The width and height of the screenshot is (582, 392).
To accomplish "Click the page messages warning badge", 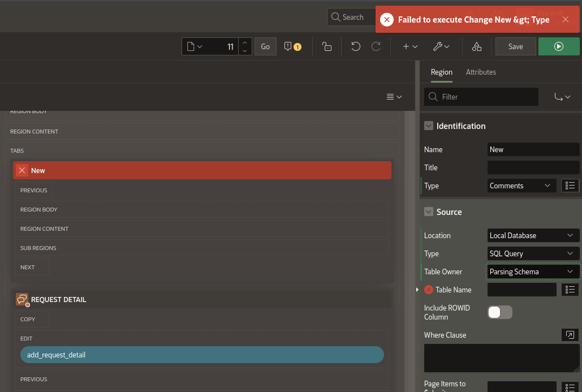I will click(x=292, y=46).
